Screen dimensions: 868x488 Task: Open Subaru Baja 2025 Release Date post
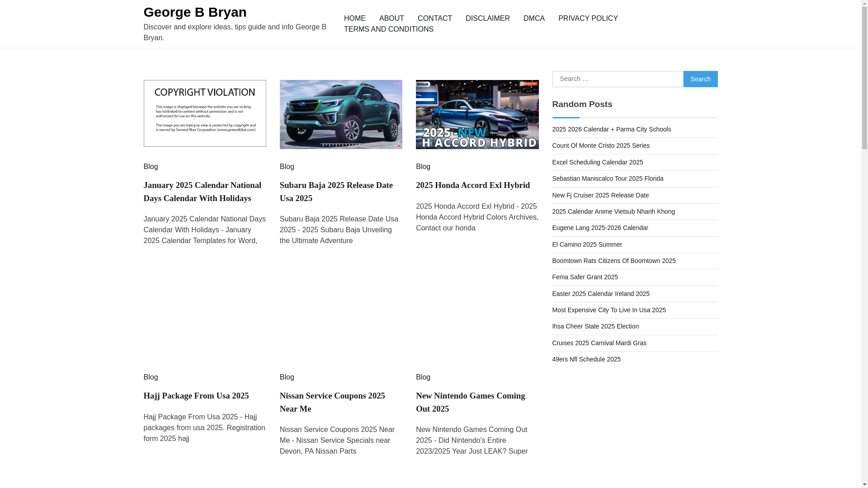pos(336,192)
